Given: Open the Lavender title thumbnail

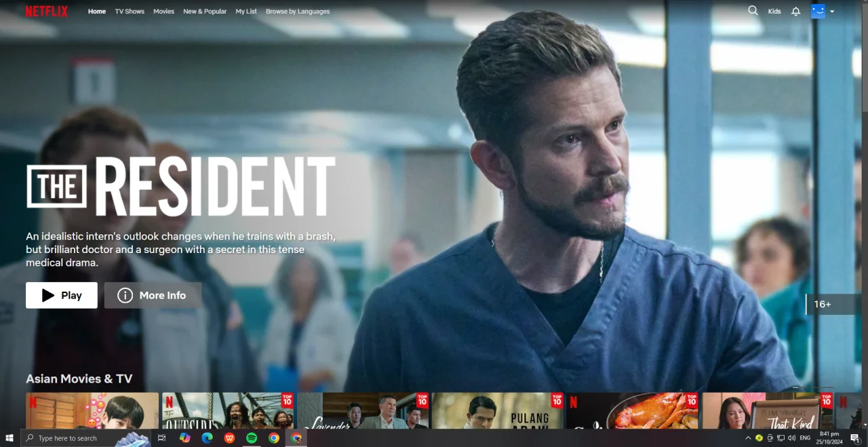Looking at the screenshot, I should tap(363, 410).
